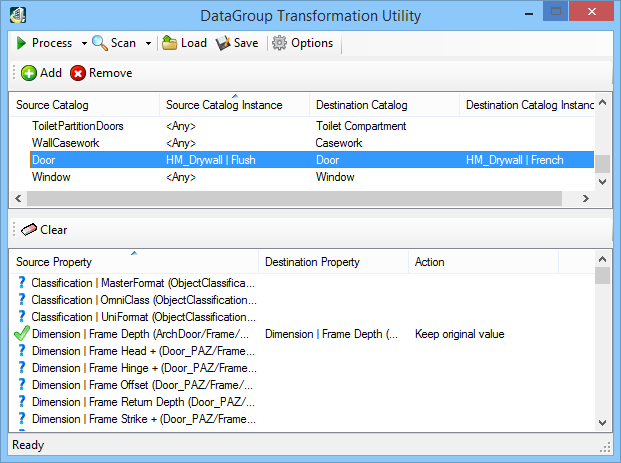Click Frame Depth destination property cell

[x=331, y=334]
